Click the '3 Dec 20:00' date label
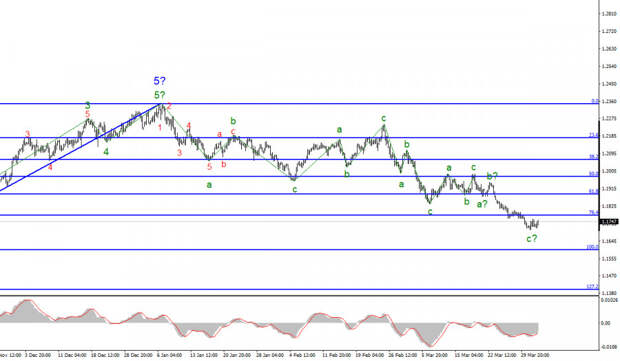The height and width of the screenshot is (361, 620). [38, 355]
